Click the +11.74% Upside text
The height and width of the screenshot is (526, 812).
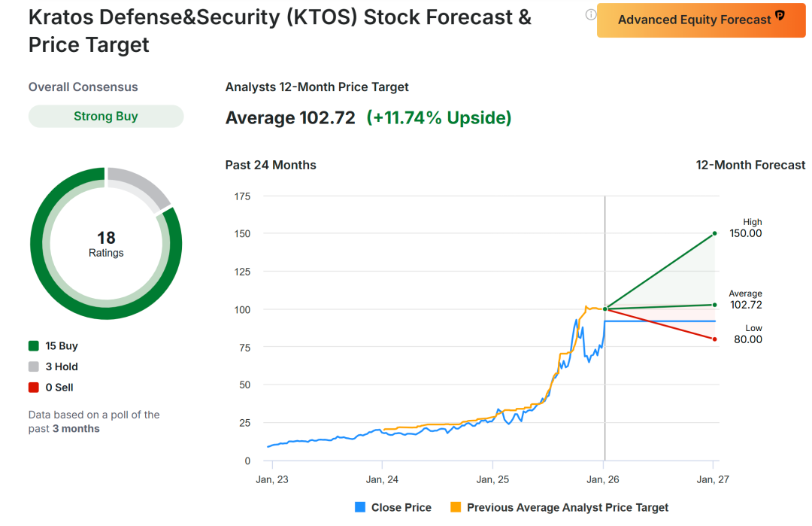tap(439, 118)
